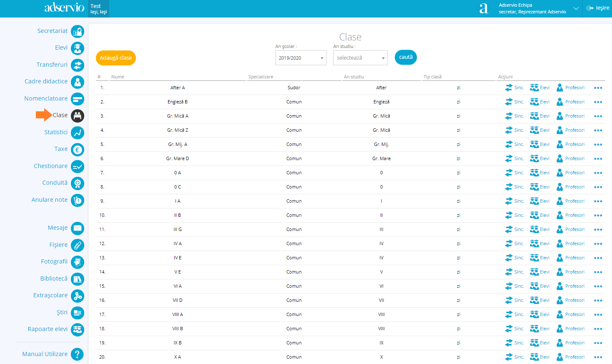The height and width of the screenshot is (364, 612).
Task: Click the Ieșire logout link
Action: (x=598, y=8)
